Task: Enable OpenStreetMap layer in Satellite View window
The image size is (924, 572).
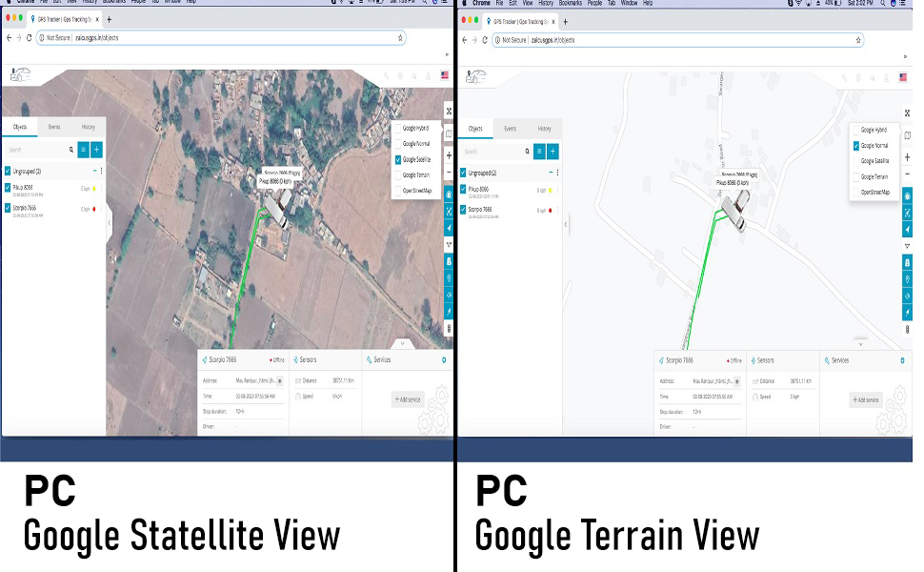Action: [x=398, y=191]
